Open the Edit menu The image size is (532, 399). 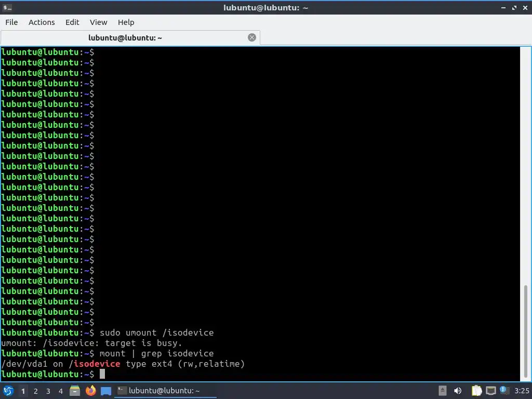pyautogui.click(x=72, y=22)
